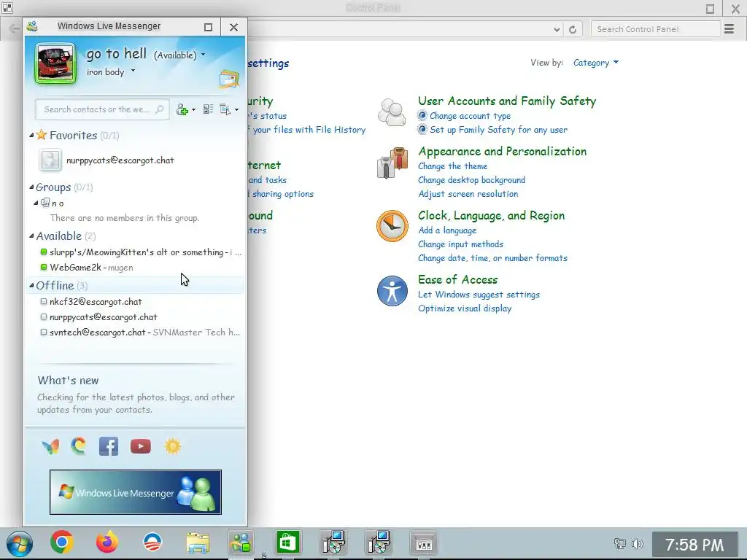Click the Ease of Access icon
This screenshot has height=560, width=747.
(392, 291)
